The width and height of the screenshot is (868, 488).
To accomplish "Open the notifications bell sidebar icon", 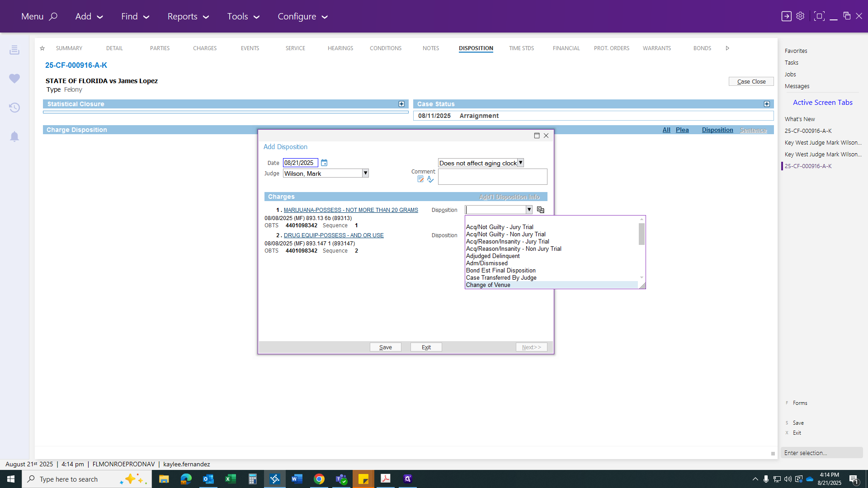I will pyautogui.click(x=14, y=136).
